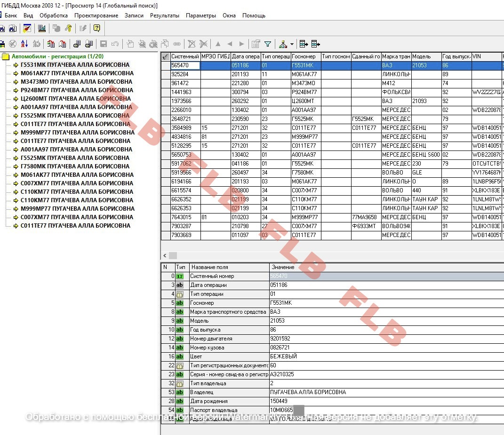The height and width of the screenshot is (435, 504).
Task: Select the "Цвет" field row in details panel
Action: pos(230,356)
